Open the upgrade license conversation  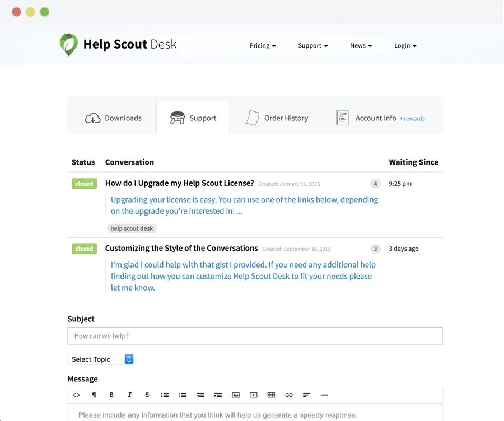click(179, 183)
